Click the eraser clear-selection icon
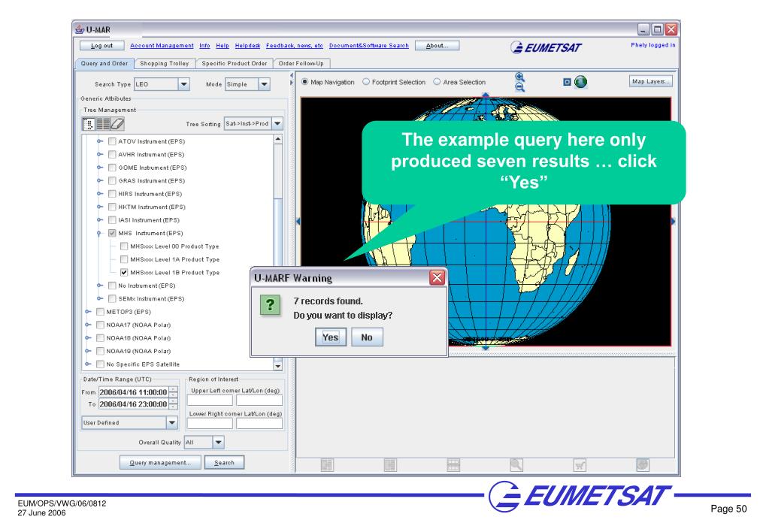769x532 pixels. pyautogui.click(x=117, y=124)
